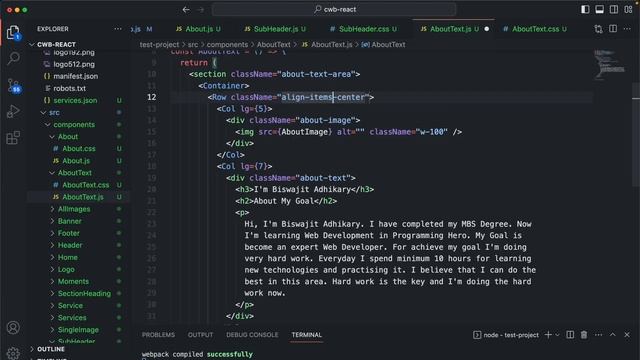The height and width of the screenshot is (360, 640).
Task: Toggle the secondary sidebar layout icon
Action: click(613, 9)
